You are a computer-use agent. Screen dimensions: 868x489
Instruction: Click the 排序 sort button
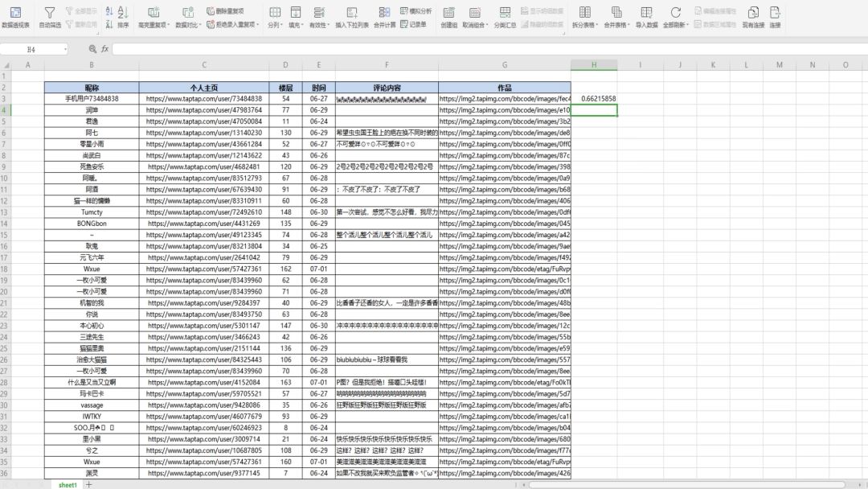tap(122, 16)
